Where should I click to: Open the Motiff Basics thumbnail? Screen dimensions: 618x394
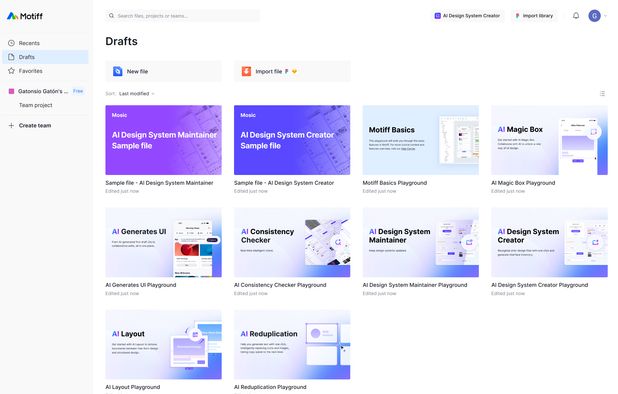pyautogui.click(x=421, y=140)
